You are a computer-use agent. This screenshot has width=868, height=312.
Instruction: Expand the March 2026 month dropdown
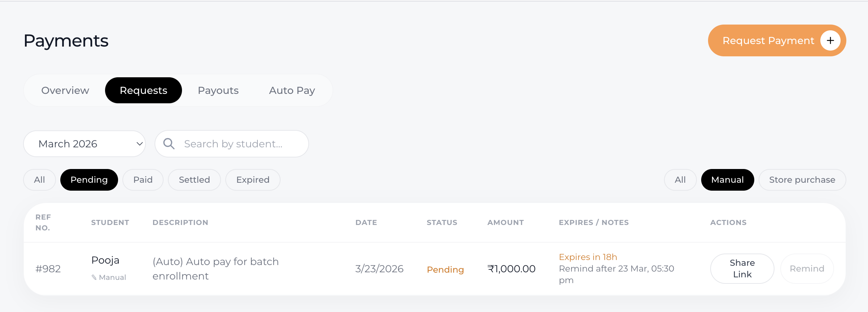[x=84, y=144]
